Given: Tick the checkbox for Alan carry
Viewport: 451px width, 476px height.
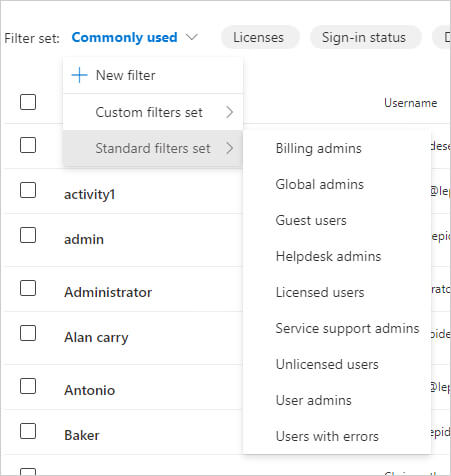Looking at the screenshot, I should pos(28,333).
